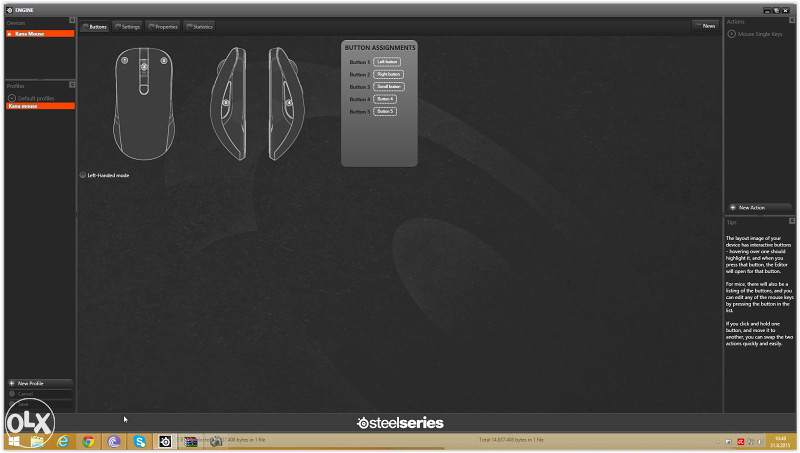Click button marker 1 on top-view mouse
This screenshot has height=453, width=800.
125,60
